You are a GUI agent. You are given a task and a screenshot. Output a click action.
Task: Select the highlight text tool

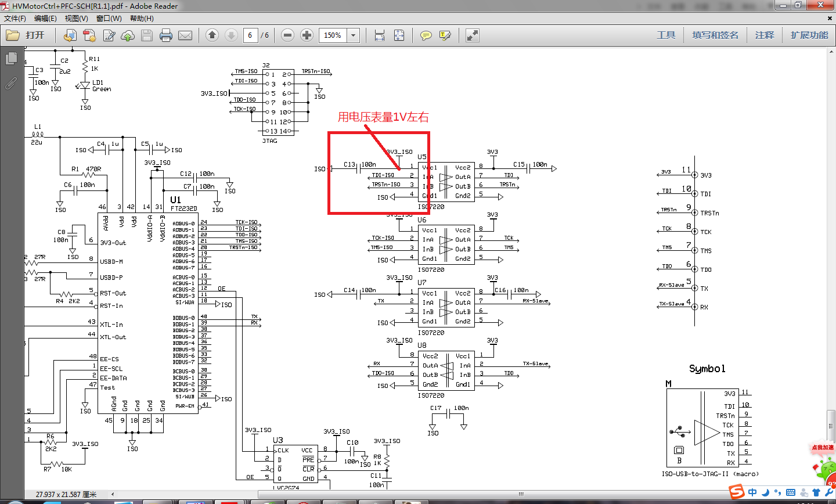tap(445, 35)
